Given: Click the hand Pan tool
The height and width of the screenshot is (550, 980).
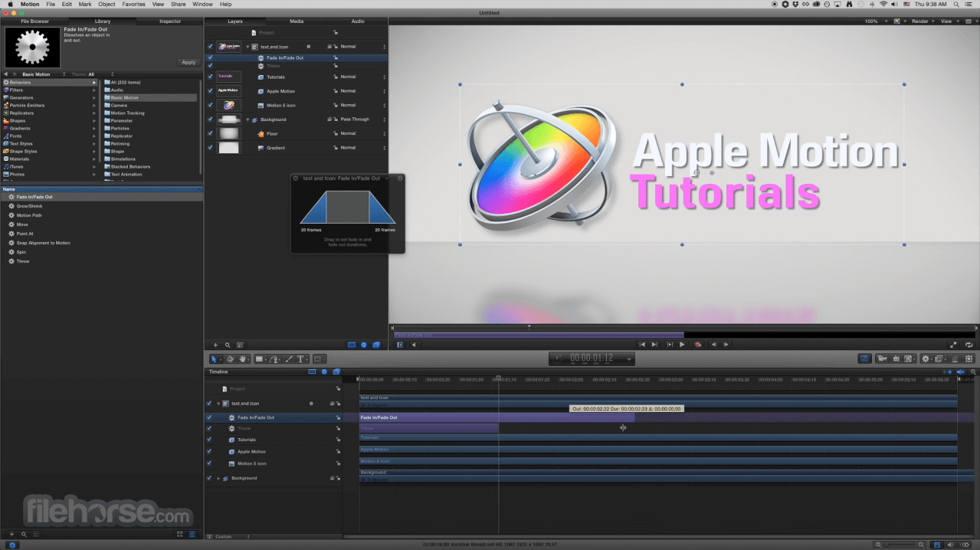Looking at the screenshot, I should coord(243,358).
